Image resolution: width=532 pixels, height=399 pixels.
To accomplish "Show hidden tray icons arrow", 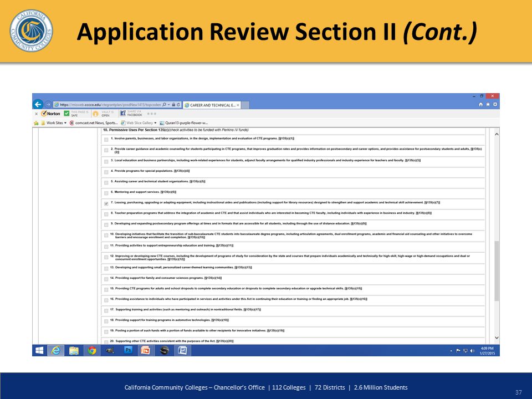I will pos(451,351).
